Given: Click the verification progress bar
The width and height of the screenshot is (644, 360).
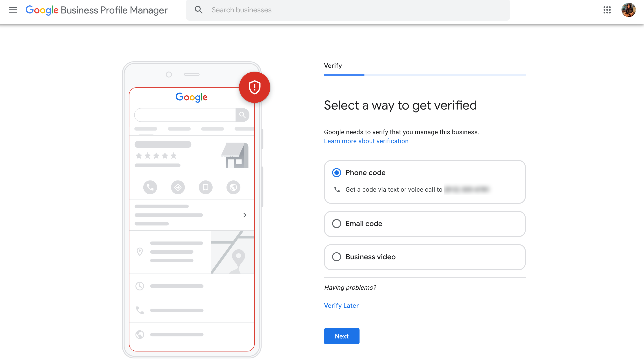Looking at the screenshot, I should 425,75.
